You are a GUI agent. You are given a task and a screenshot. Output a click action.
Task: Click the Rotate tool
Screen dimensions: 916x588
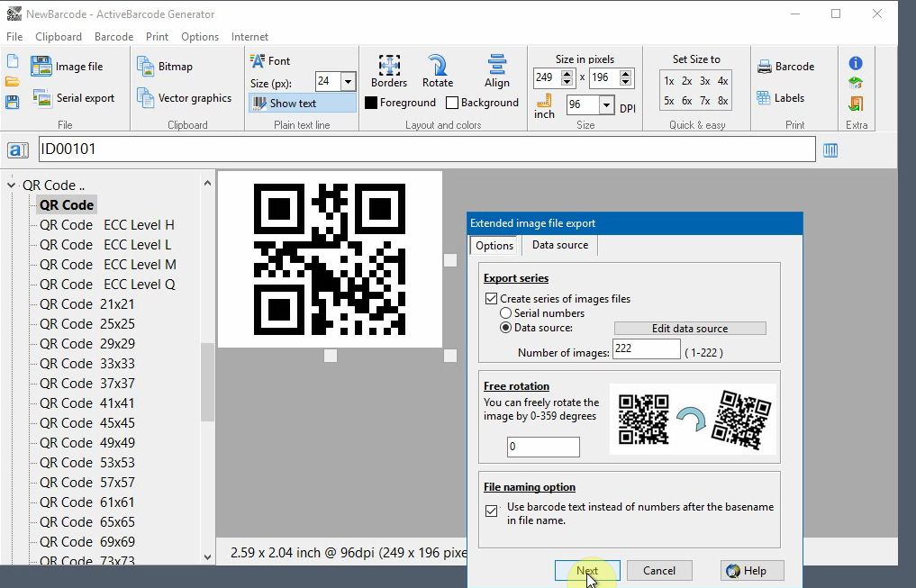pos(438,71)
